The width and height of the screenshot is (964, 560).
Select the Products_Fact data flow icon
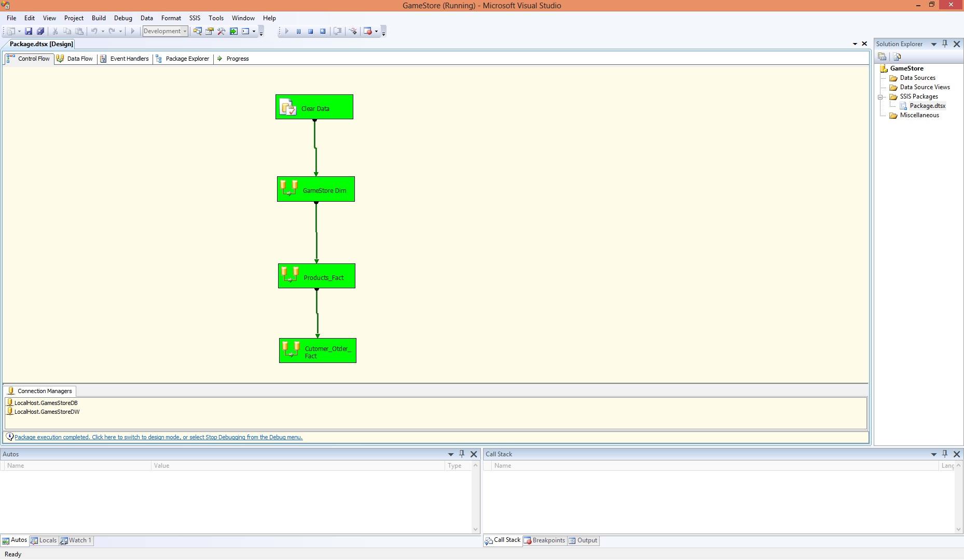pos(290,275)
